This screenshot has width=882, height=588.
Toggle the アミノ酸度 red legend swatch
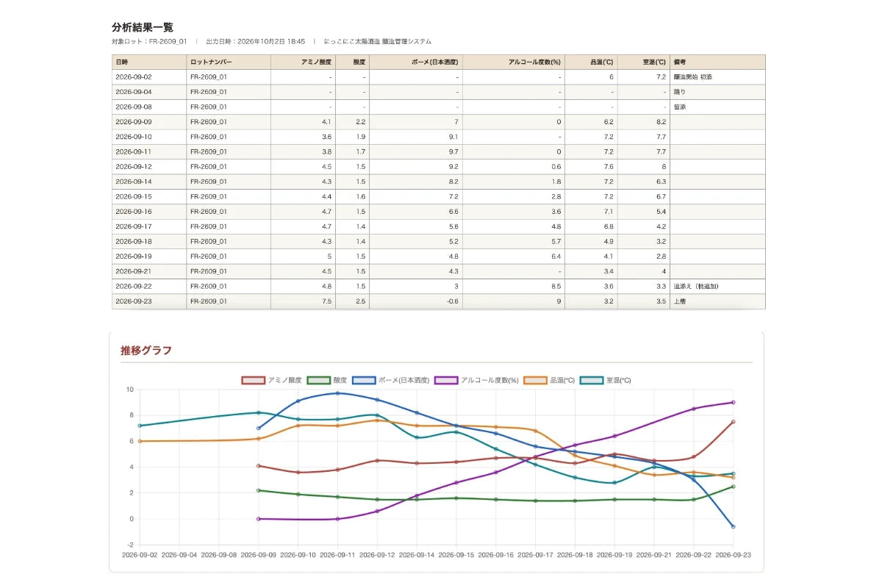pos(254,380)
